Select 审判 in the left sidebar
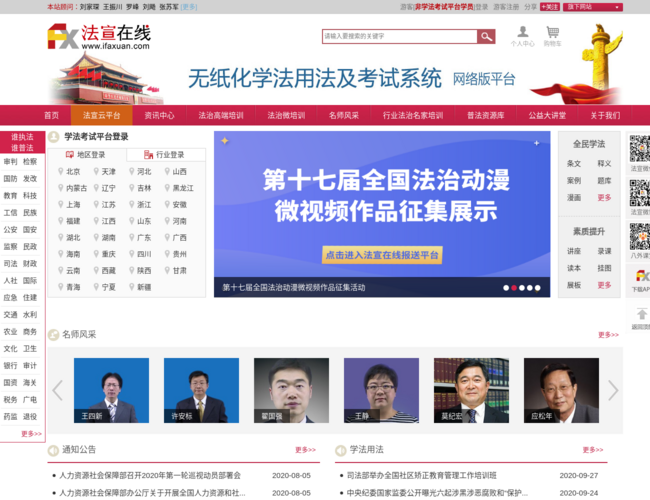The width and height of the screenshot is (650, 500). (x=10, y=161)
